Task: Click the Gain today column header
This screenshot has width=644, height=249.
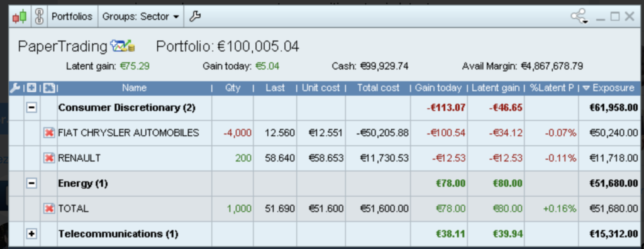Action: coord(438,88)
